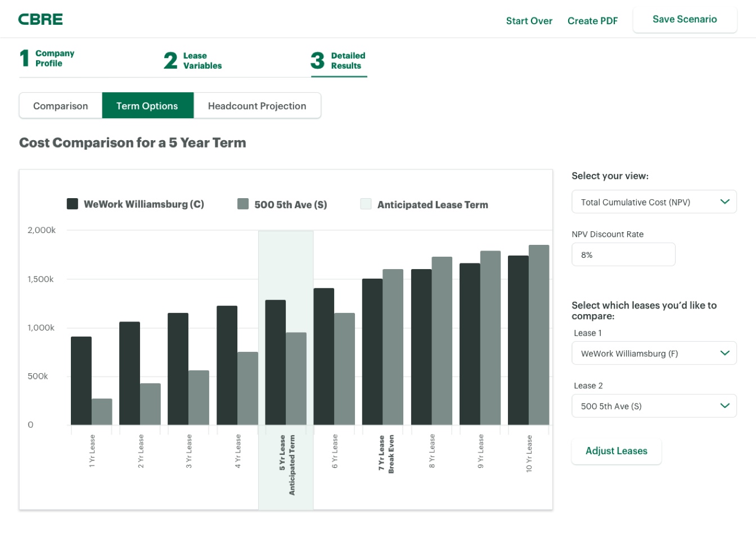Select the Term Options tab
The height and width of the screenshot is (537, 756).
[147, 106]
